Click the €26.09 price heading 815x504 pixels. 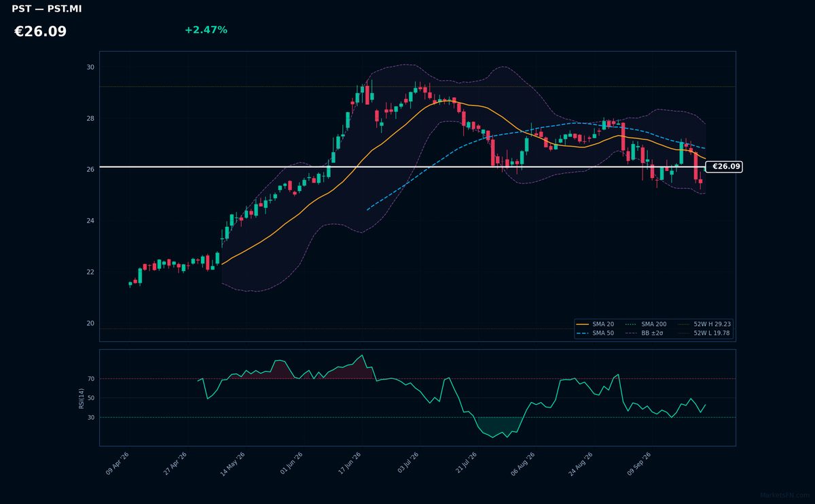pyautogui.click(x=40, y=32)
